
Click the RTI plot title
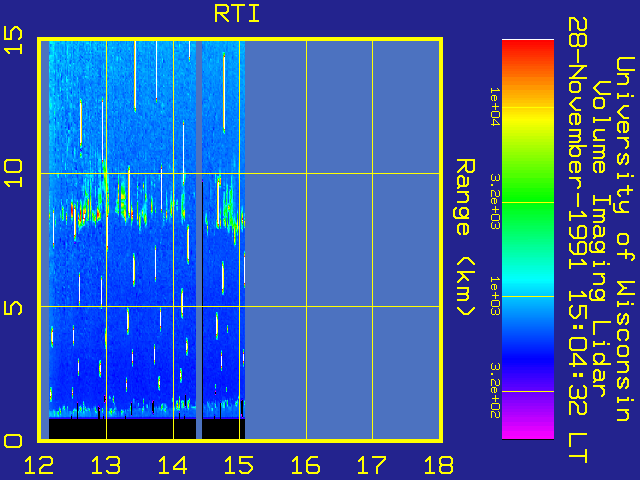coord(237,14)
